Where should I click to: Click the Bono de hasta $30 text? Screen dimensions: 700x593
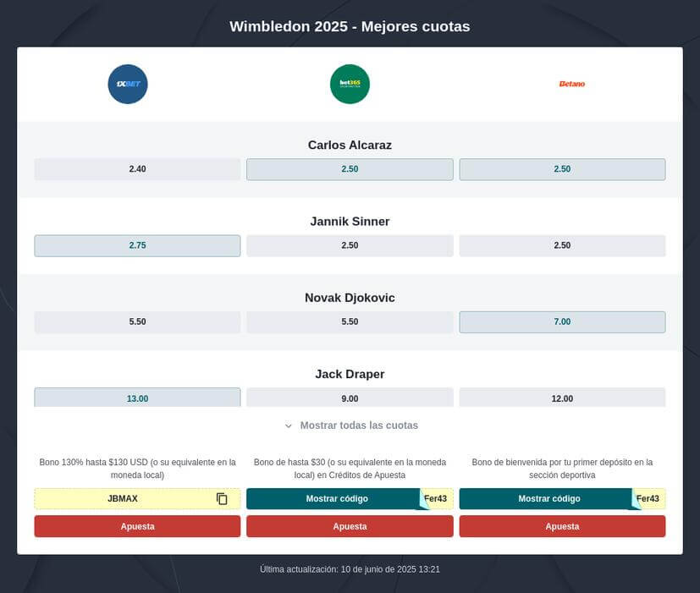350,469
